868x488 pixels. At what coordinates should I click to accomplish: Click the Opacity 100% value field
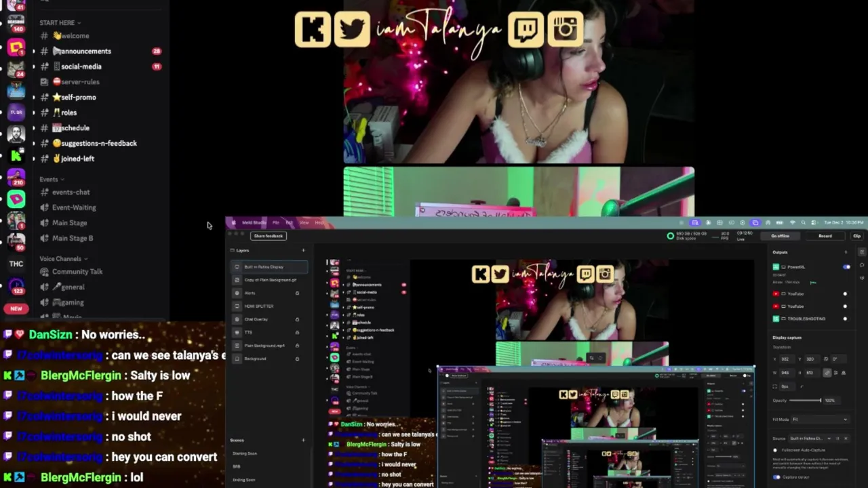click(831, 400)
